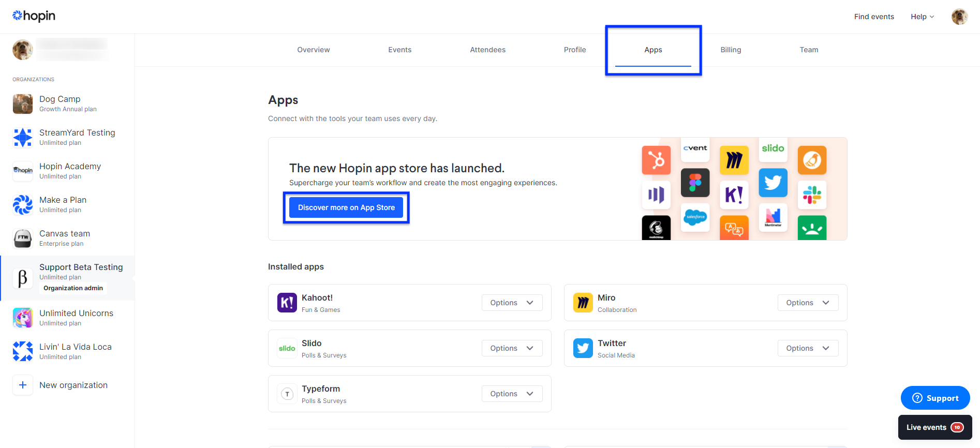The image size is (980, 448).
Task: Select the Support Beta Testing beta icon
Action: pos(23,278)
